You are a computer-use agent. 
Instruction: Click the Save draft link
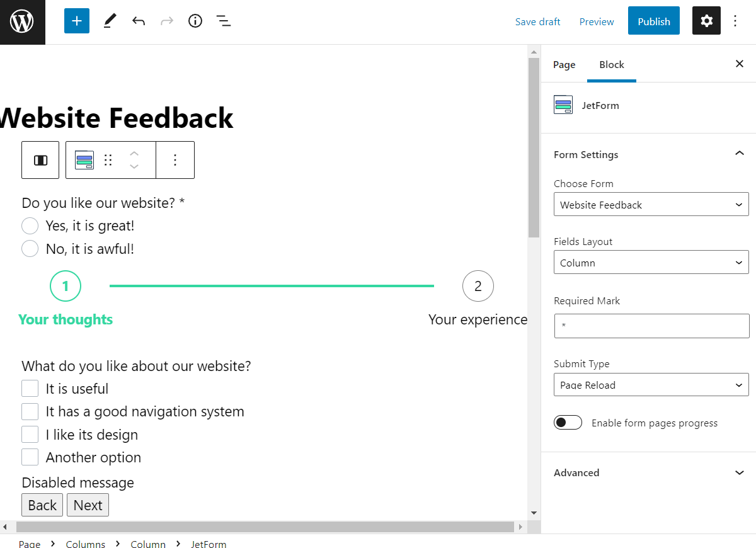(537, 21)
